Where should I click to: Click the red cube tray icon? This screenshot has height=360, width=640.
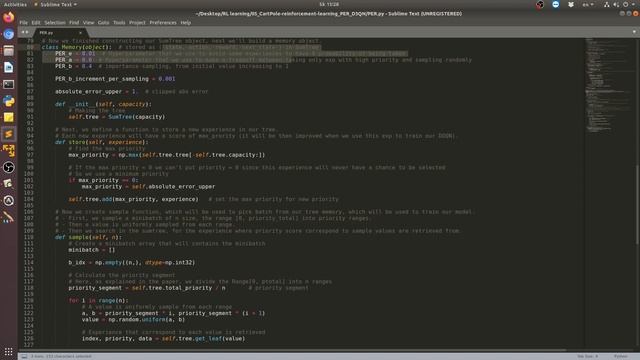coord(540,4)
